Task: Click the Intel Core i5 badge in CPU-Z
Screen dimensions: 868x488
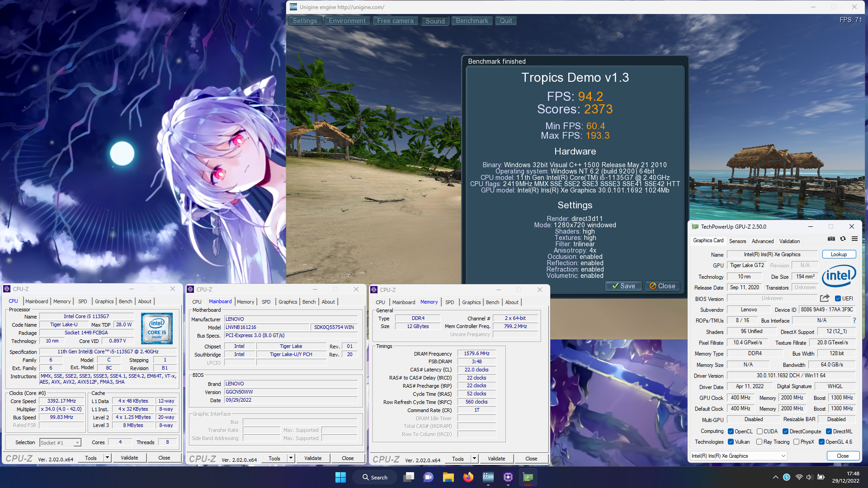Action: [x=156, y=328]
